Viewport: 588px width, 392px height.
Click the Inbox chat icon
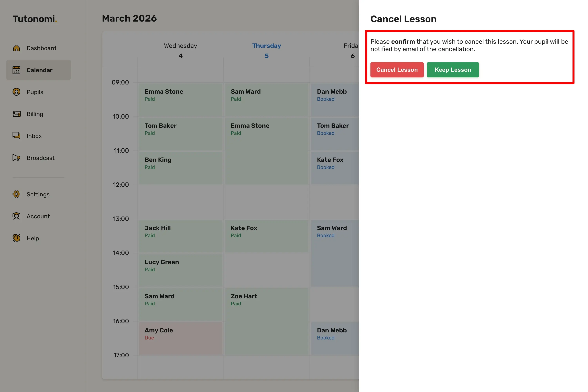(16, 136)
